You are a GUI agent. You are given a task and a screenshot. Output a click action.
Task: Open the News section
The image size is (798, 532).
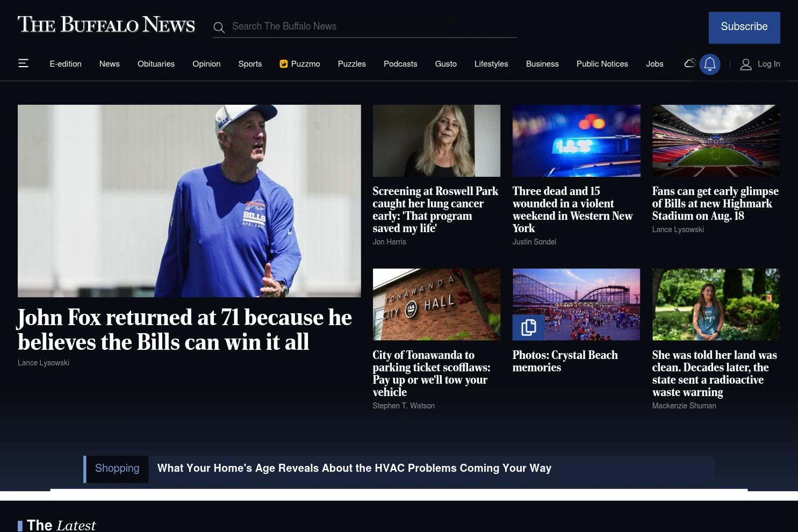[x=110, y=64]
